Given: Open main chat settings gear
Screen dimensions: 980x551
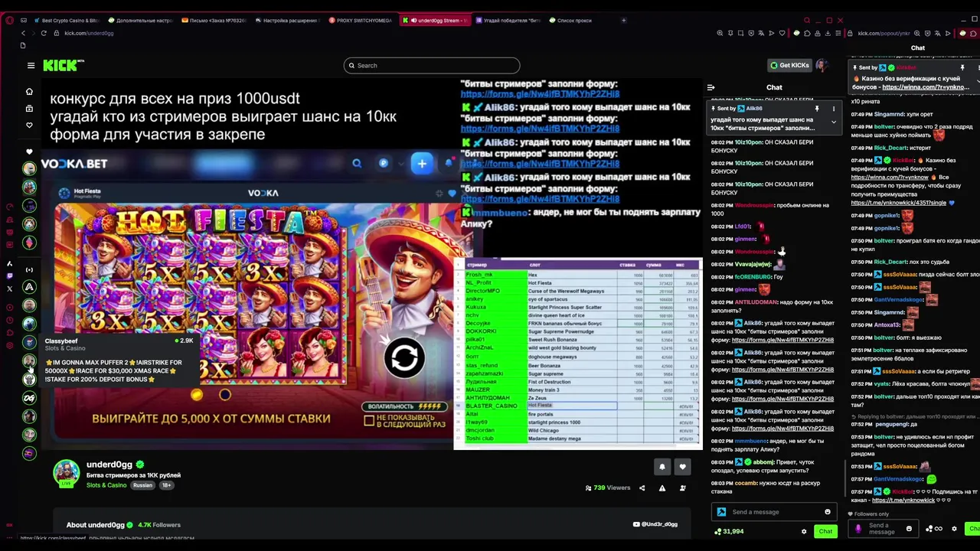Looking at the screenshot, I should point(804,532).
